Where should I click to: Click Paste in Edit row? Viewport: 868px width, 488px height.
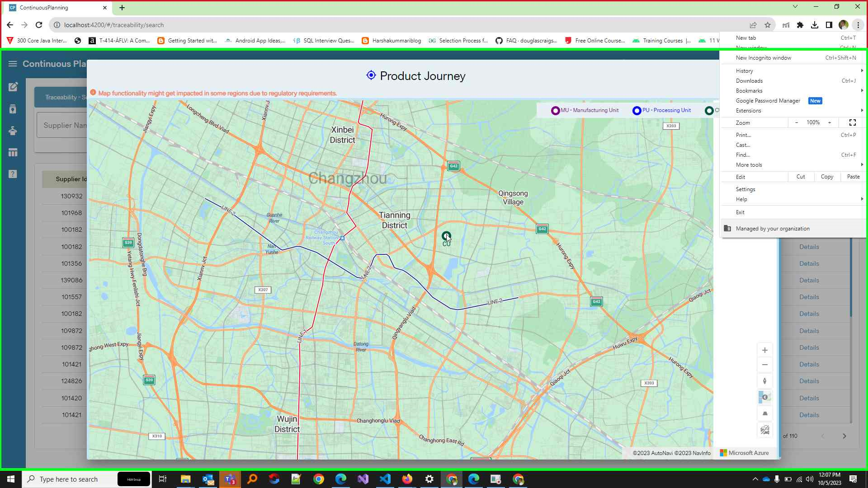tap(853, 177)
